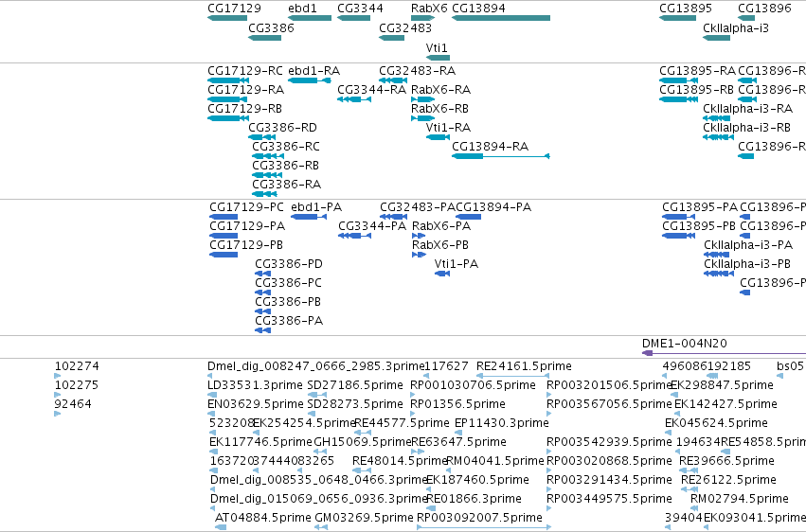Image resolution: width=806 pixels, height=532 pixels.
Task: Select the CG3344 gene glyph
Action: click(x=353, y=18)
